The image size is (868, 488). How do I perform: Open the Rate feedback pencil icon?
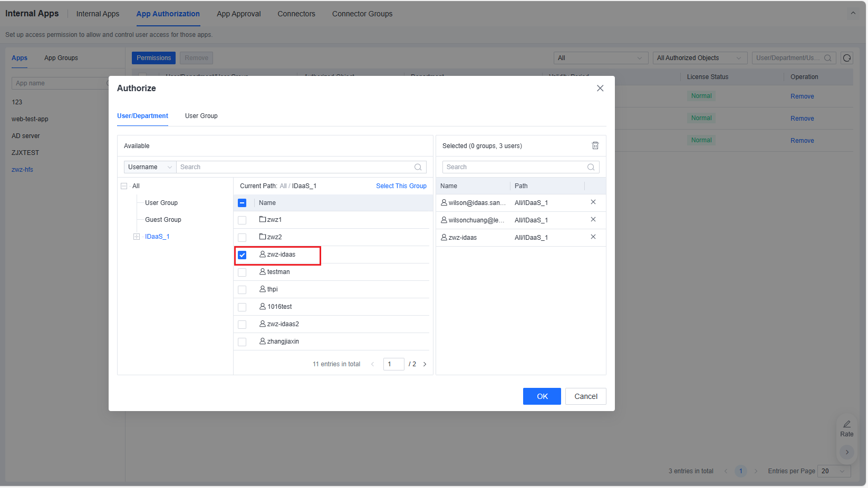(847, 424)
